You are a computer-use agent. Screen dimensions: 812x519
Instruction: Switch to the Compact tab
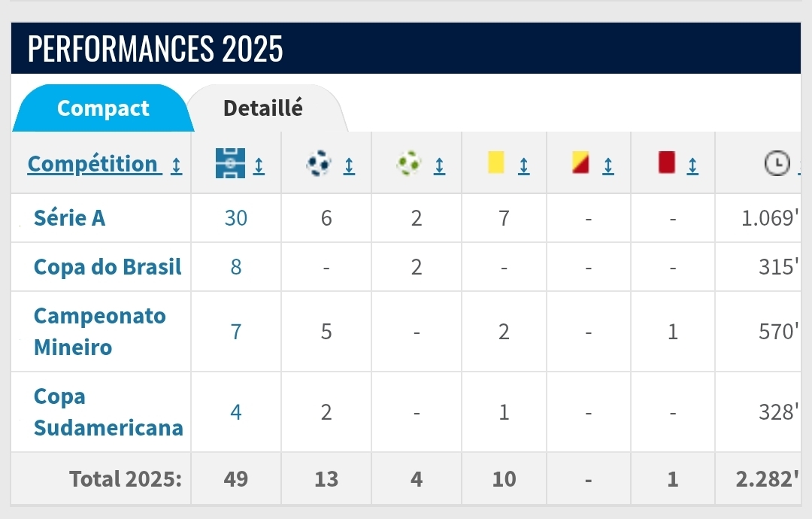103,108
